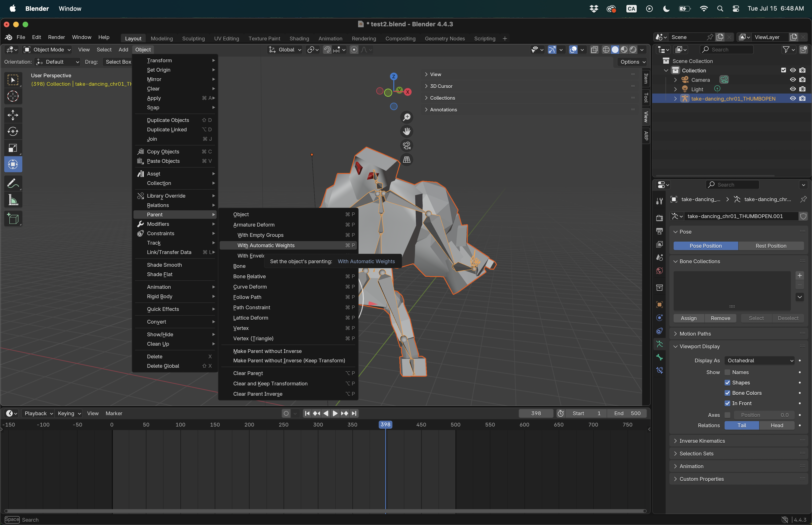Image resolution: width=812 pixels, height=525 pixels.
Task: Click the current frame 398 field
Action: point(536,414)
